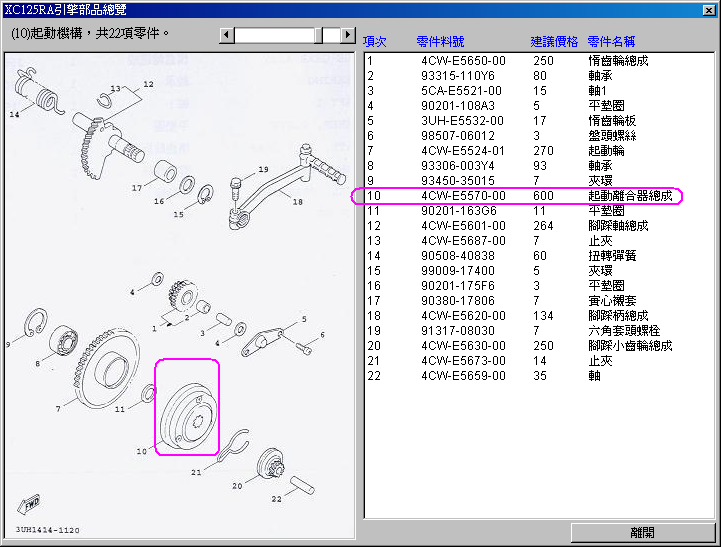Click the 起動離合器總成 part name
This screenshot has width=721, height=547.
point(630,196)
